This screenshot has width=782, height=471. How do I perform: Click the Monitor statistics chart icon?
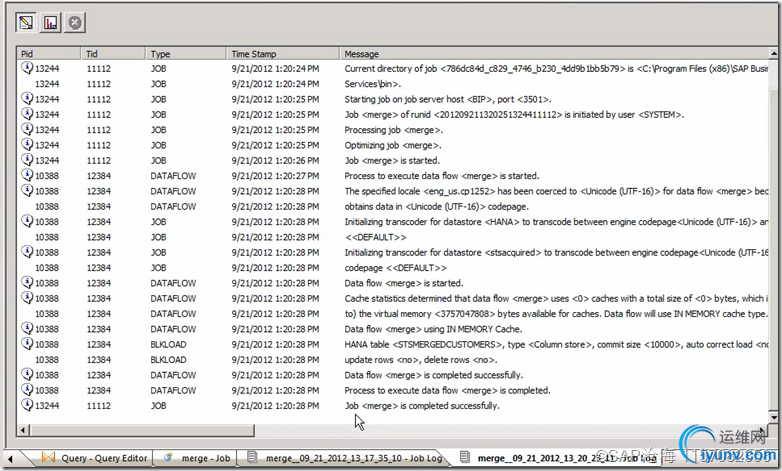[51, 22]
